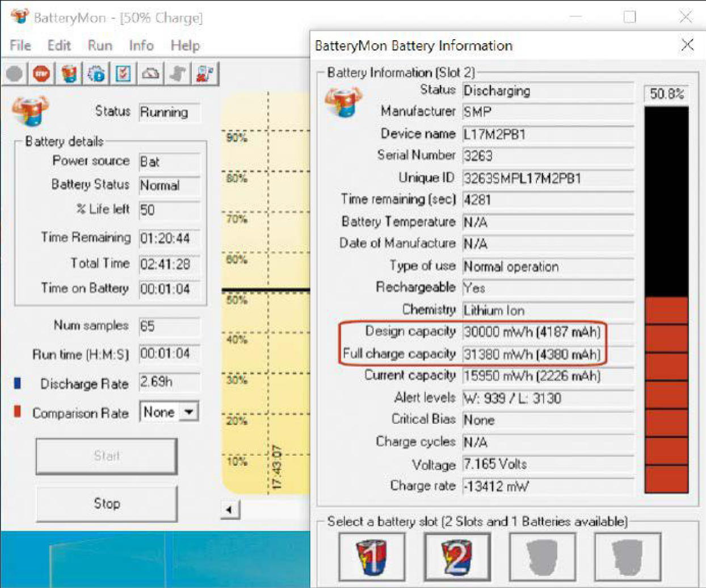706x588 pixels.
Task: Click Full charge capacity value 31380 mWh
Action: point(548,354)
